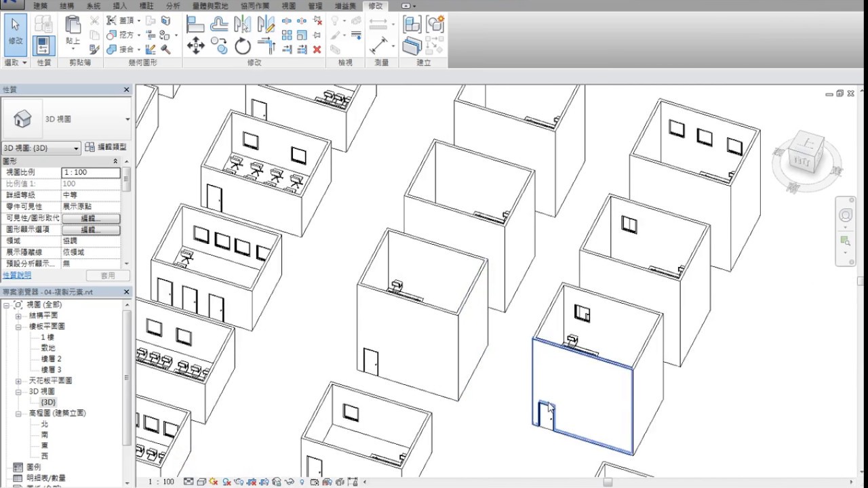Open the 性質說明 help link

click(x=16, y=275)
